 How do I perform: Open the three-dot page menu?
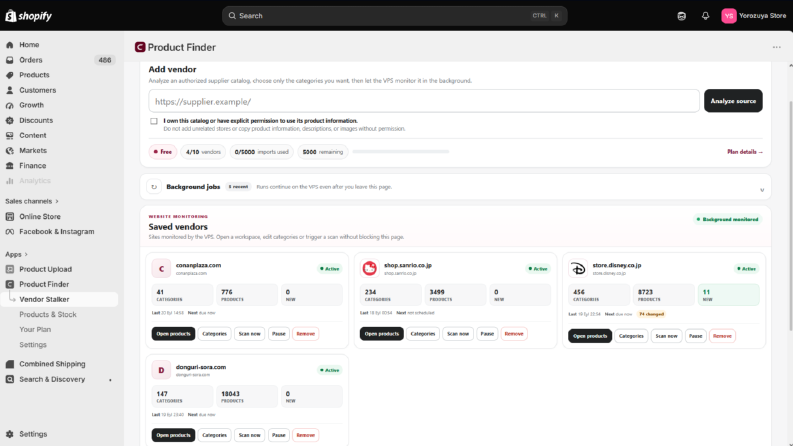(776, 47)
